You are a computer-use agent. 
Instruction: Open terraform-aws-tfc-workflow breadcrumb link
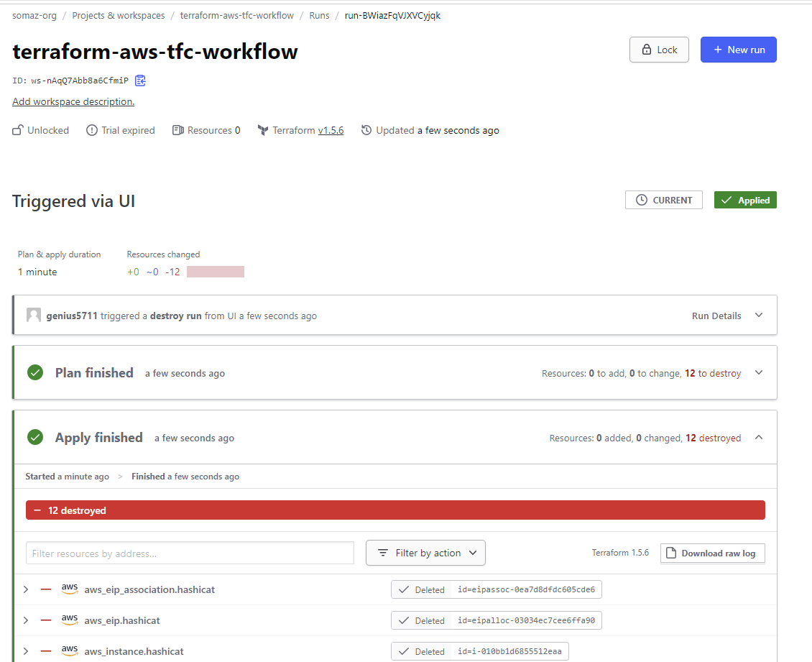236,16
